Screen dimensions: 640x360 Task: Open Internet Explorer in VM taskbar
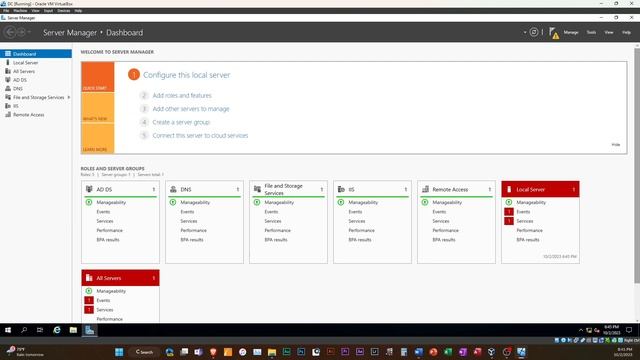tap(56, 330)
